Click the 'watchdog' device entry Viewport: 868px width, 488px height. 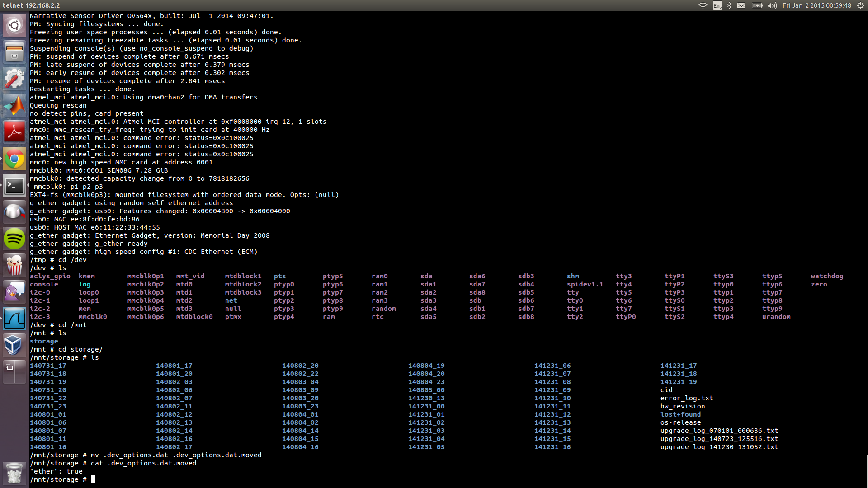click(x=827, y=276)
